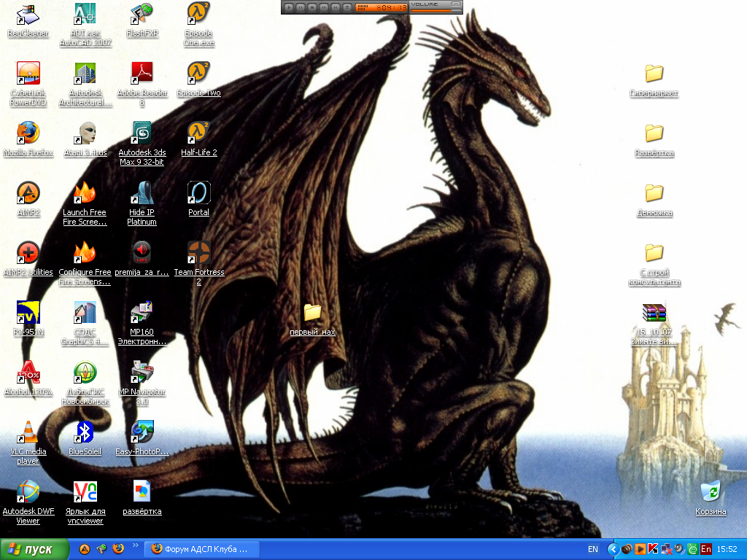747x560 pixels.
Task: Select the Recycle Bin (Корзина) icon
Action: 710,492
